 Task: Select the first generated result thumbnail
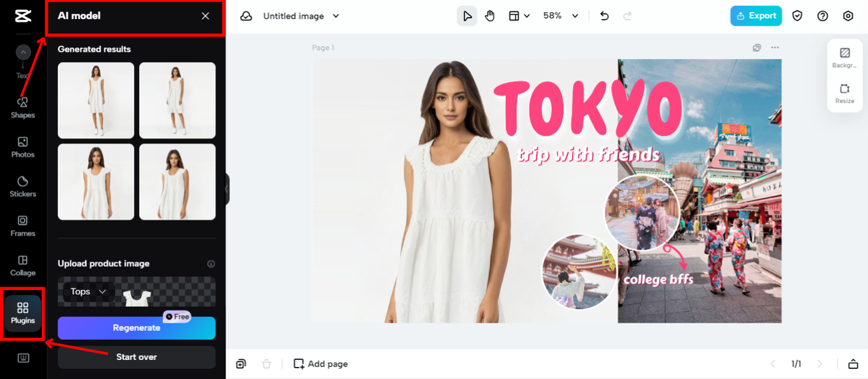(96, 100)
